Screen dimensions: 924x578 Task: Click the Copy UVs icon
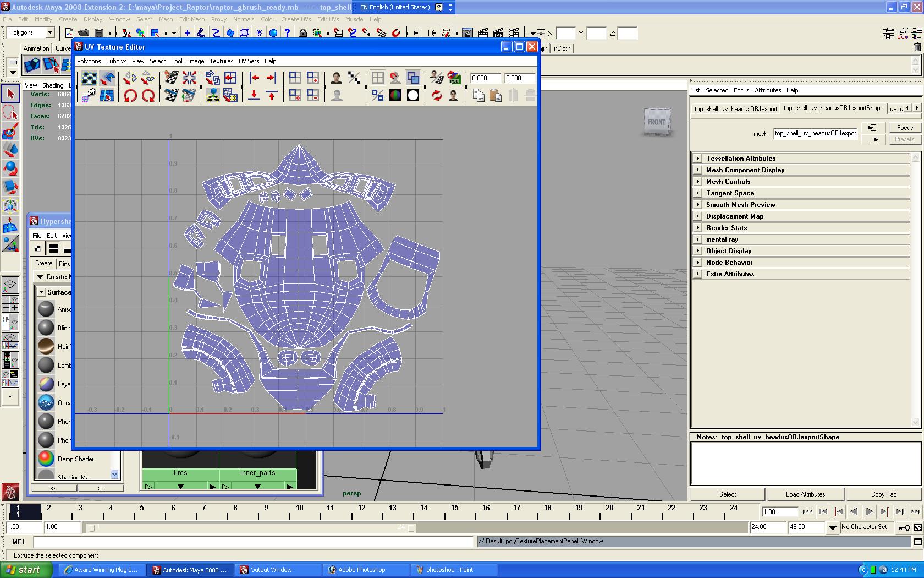[x=479, y=96]
